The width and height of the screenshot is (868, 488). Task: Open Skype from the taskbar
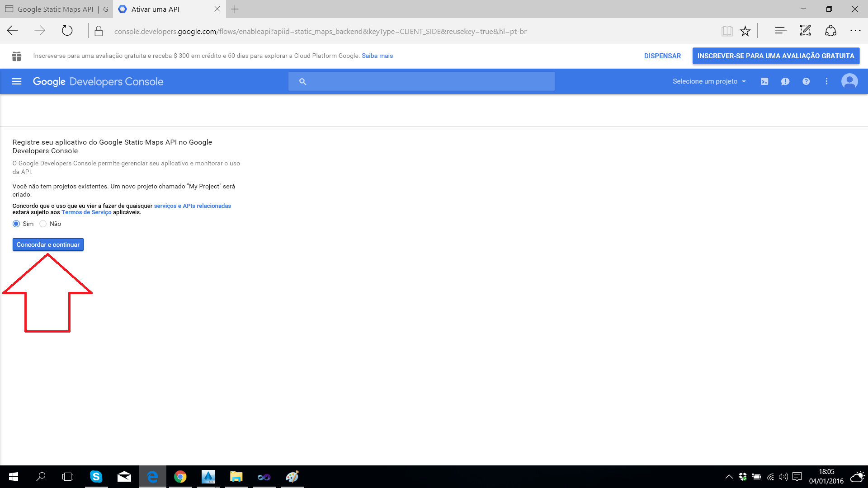coord(96,477)
